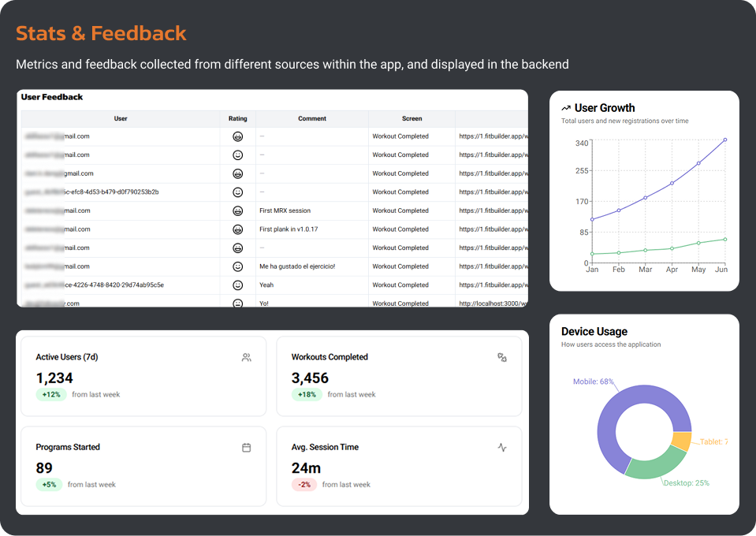Image resolution: width=756 pixels, height=536 pixels.
Task: Click the Screen column header
Action: pos(412,119)
